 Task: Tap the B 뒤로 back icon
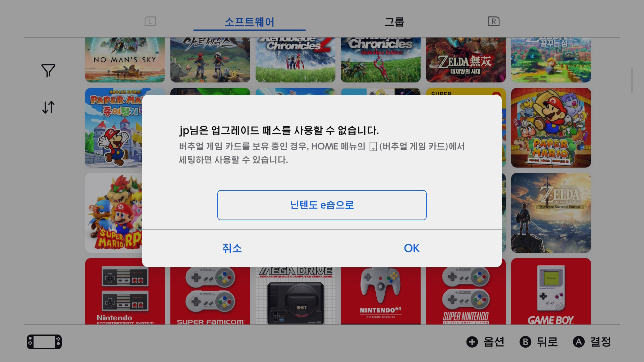(525, 342)
